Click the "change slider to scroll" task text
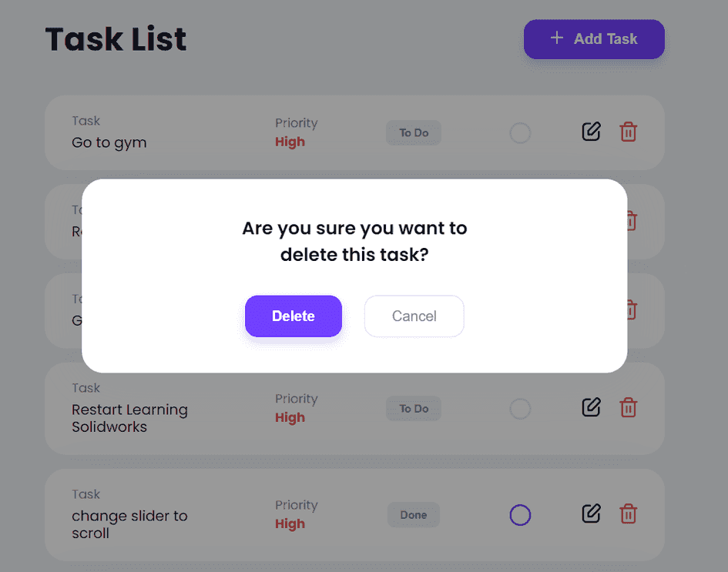 tap(129, 524)
